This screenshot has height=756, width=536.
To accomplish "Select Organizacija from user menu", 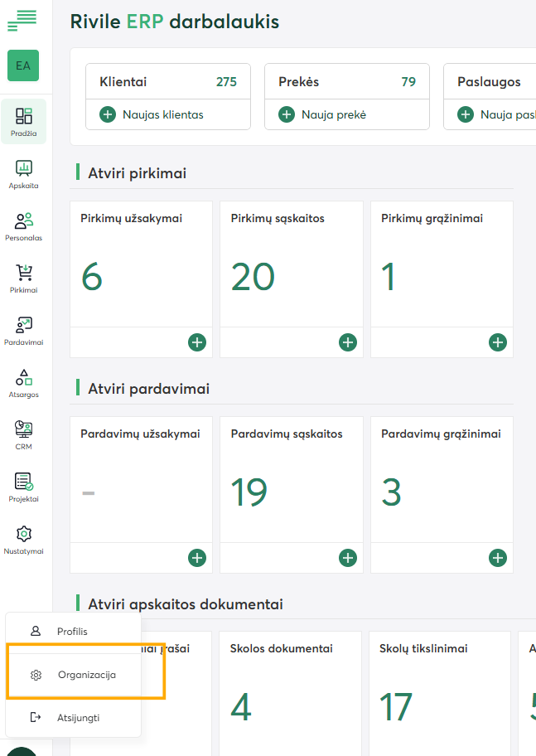I will coord(73,675).
